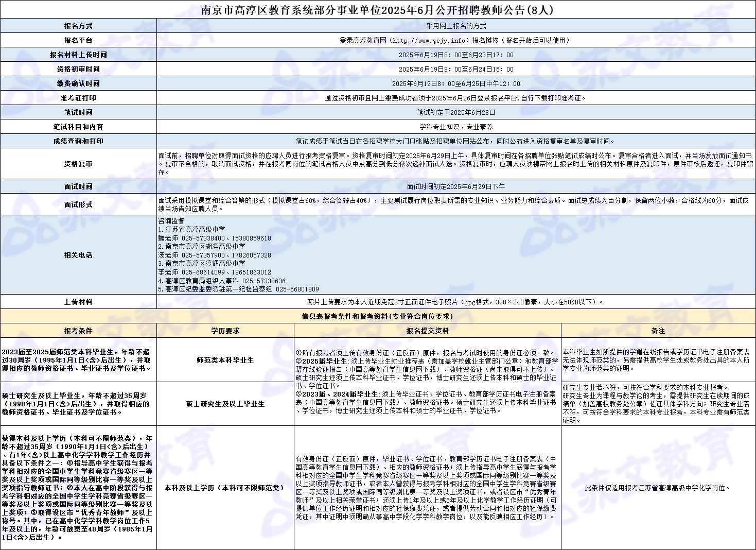Select the 报名材料上传时间 row label
The width and height of the screenshot is (756, 550).
click(x=78, y=55)
